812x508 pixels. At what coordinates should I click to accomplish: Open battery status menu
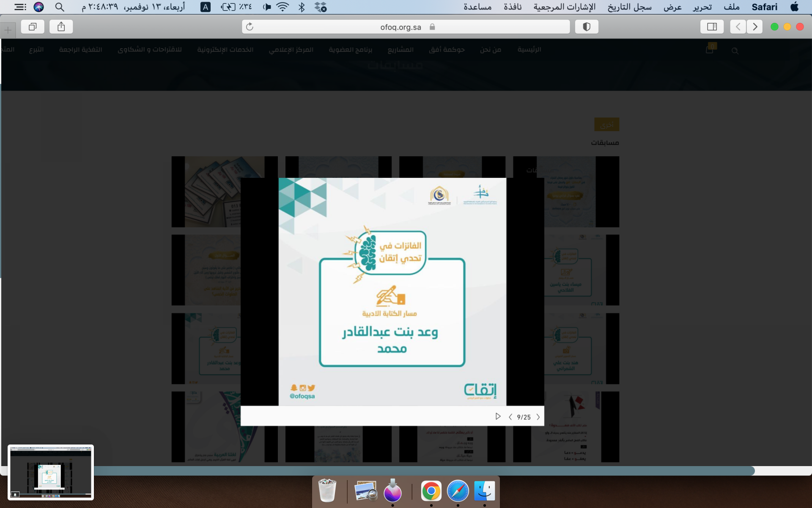[236, 7]
